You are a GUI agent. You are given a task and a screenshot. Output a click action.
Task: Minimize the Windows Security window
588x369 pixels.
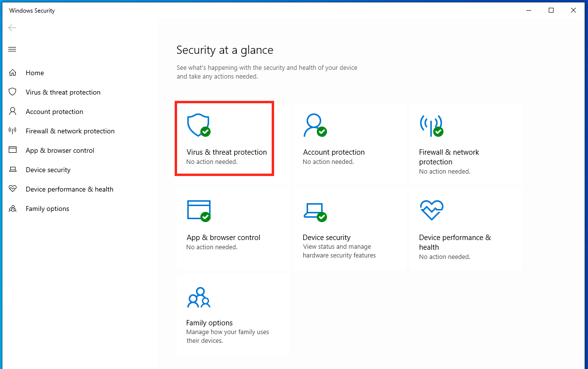click(x=529, y=10)
